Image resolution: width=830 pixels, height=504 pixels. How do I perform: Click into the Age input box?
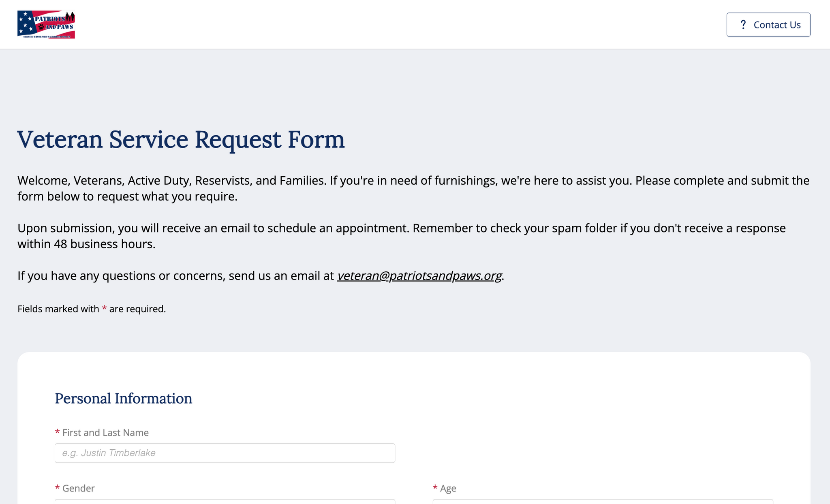click(603, 502)
